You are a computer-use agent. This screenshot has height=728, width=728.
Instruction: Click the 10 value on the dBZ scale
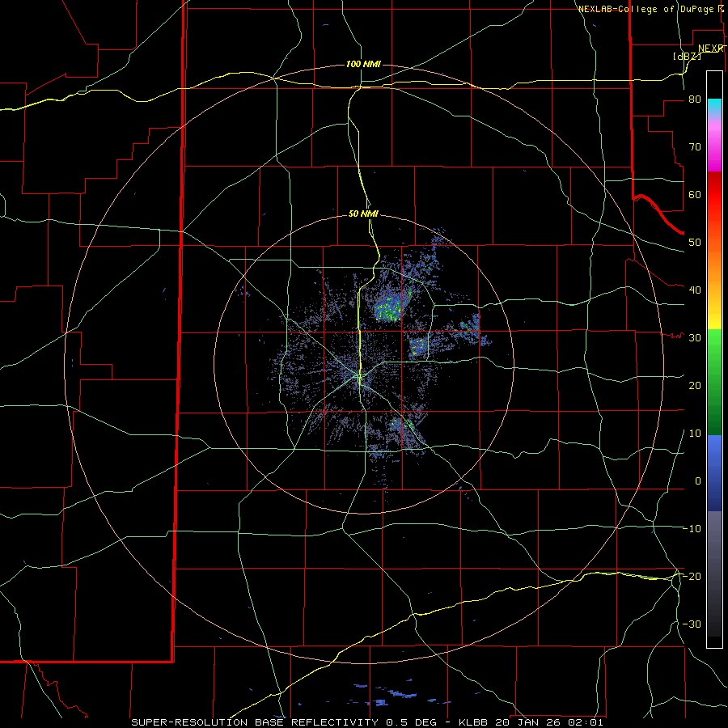coord(695,434)
